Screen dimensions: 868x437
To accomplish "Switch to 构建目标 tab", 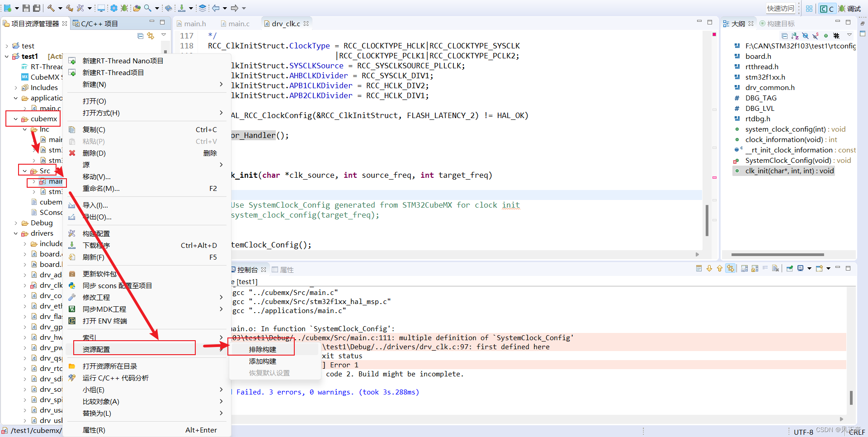I will (x=777, y=24).
